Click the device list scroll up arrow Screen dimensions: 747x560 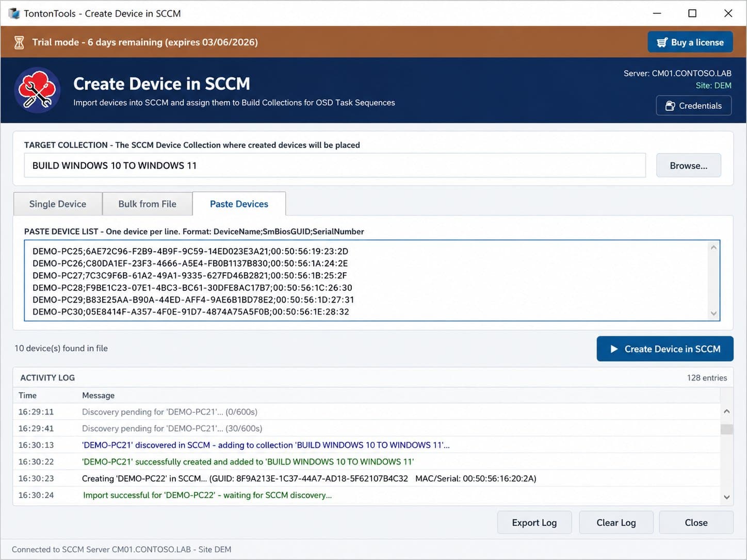713,248
